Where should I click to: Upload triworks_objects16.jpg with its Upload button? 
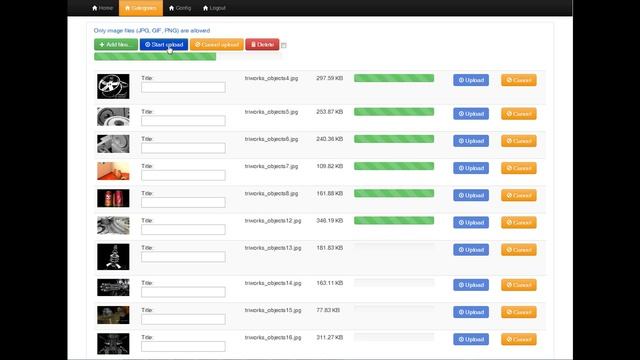pyautogui.click(x=471, y=339)
